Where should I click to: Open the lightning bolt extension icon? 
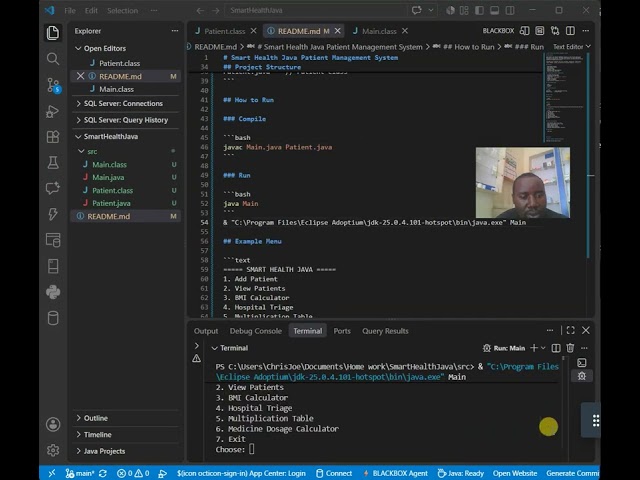[53, 214]
